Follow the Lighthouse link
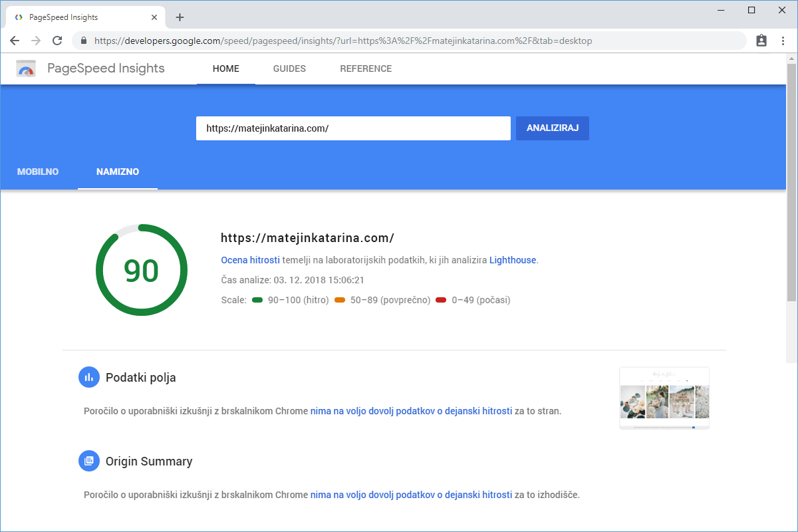This screenshot has height=532, width=798. click(x=512, y=260)
